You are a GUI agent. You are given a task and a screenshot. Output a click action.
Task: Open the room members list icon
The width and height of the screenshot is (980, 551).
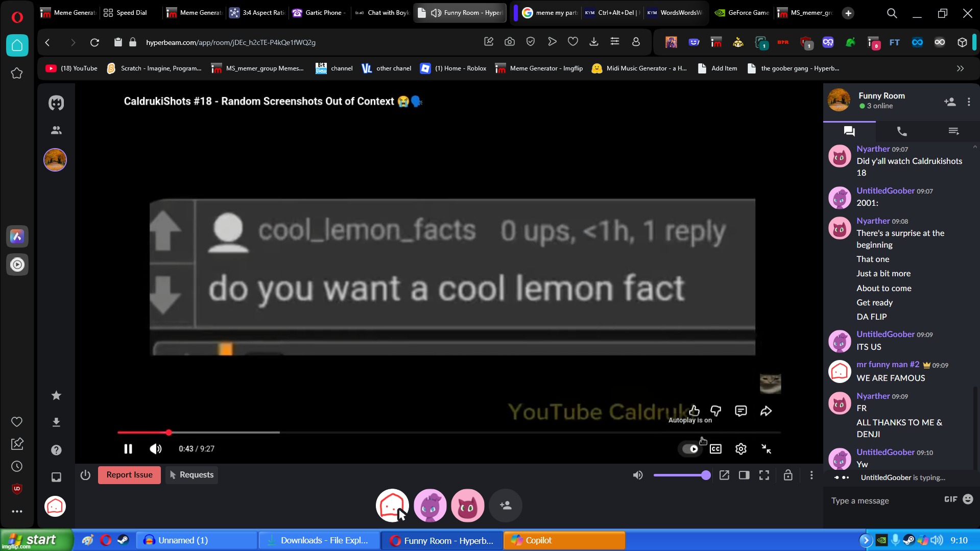coord(56,130)
